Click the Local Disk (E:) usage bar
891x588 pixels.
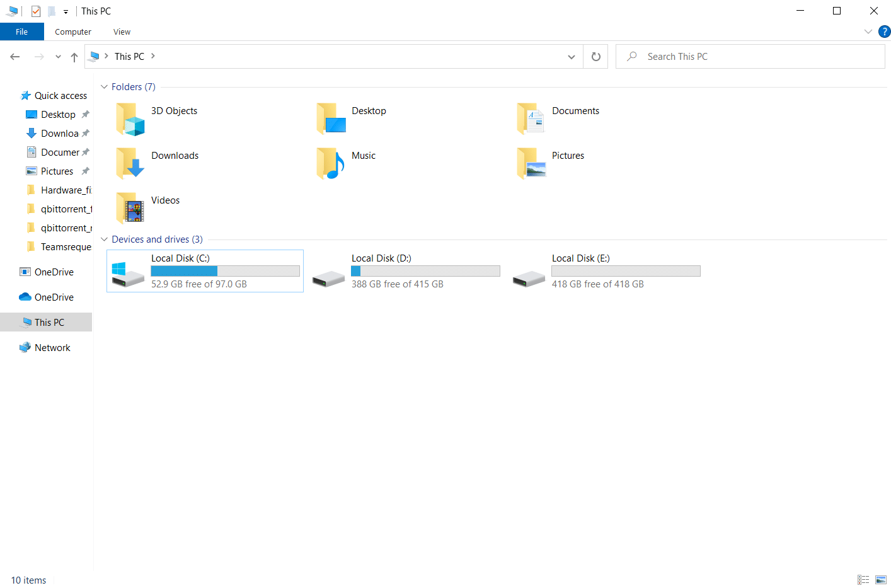click(626, 271)
